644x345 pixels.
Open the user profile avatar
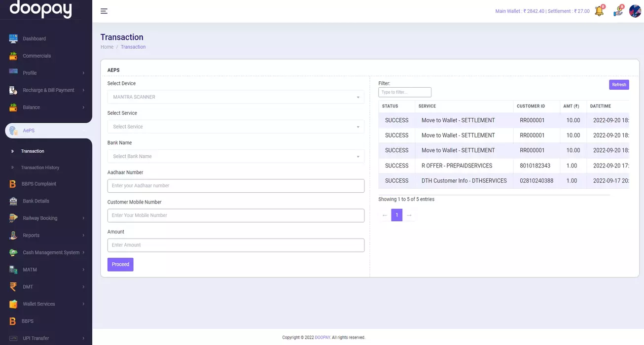635,11
